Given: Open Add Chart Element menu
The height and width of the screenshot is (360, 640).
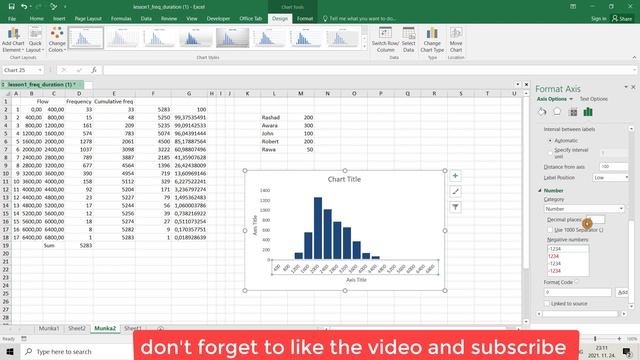Looking at the screenshot, I should coord(13,40).
